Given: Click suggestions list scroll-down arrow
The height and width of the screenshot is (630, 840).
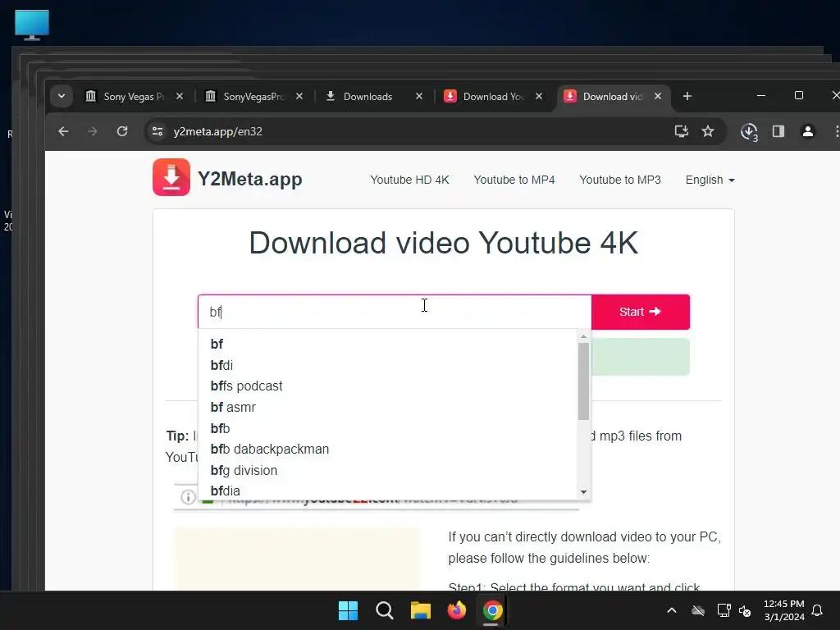Looking at the screenshot, I should point(583,492).
